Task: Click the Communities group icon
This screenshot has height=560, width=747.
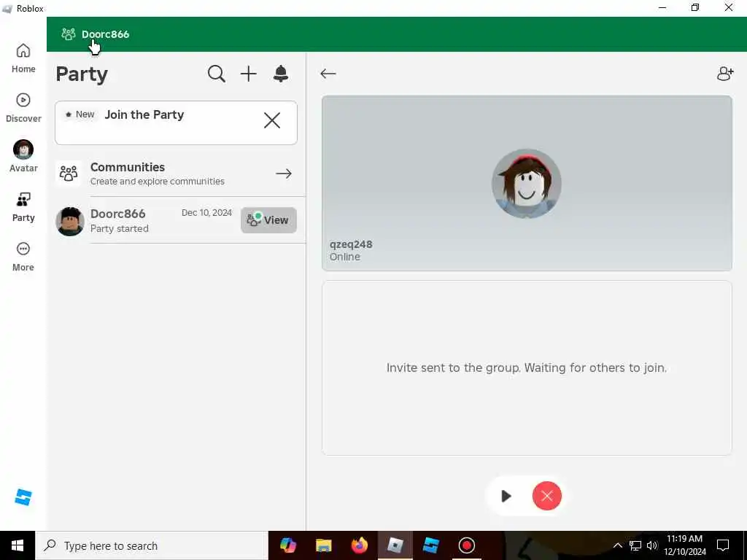Action: [69, 174]
